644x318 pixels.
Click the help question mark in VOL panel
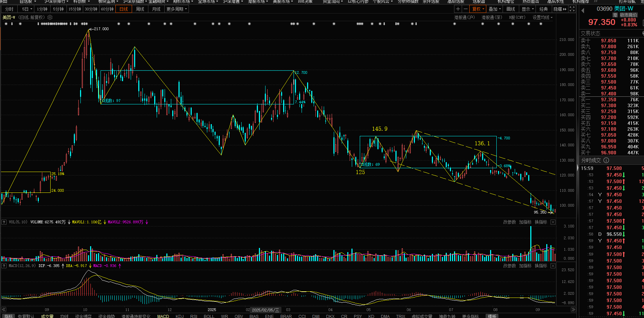click(x=4, y=222)
